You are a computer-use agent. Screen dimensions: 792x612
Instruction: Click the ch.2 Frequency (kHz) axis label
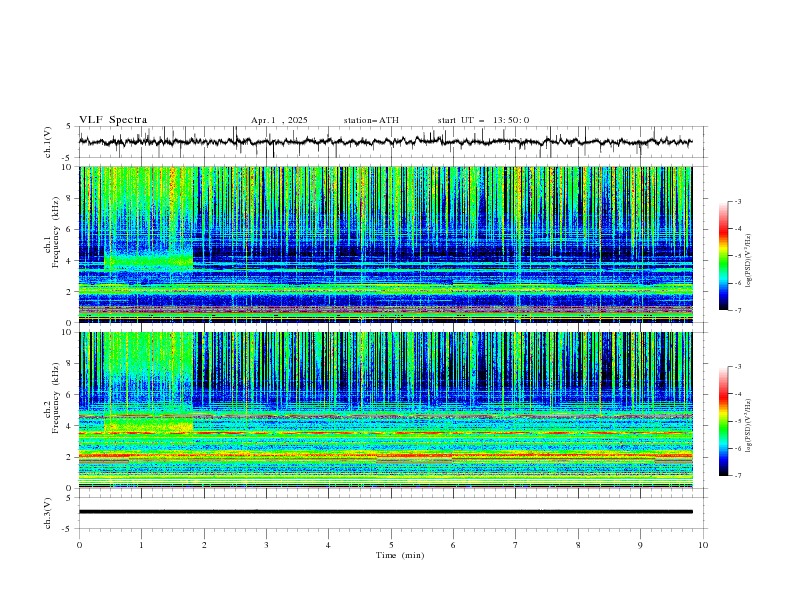click(x=52, y=398)
